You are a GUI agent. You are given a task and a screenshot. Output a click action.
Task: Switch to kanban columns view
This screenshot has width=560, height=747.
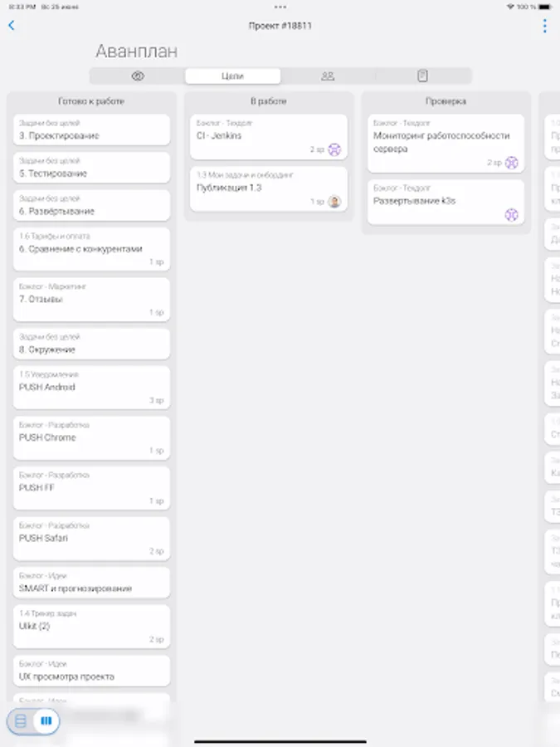(46, 721)
